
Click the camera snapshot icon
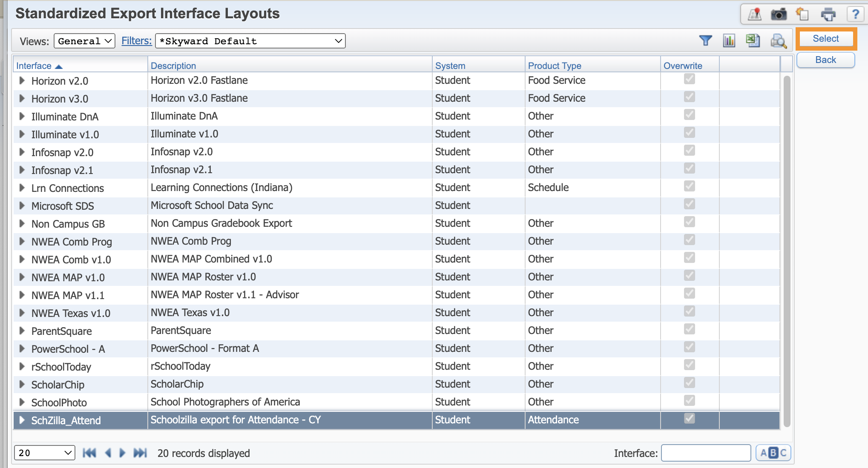779,14
